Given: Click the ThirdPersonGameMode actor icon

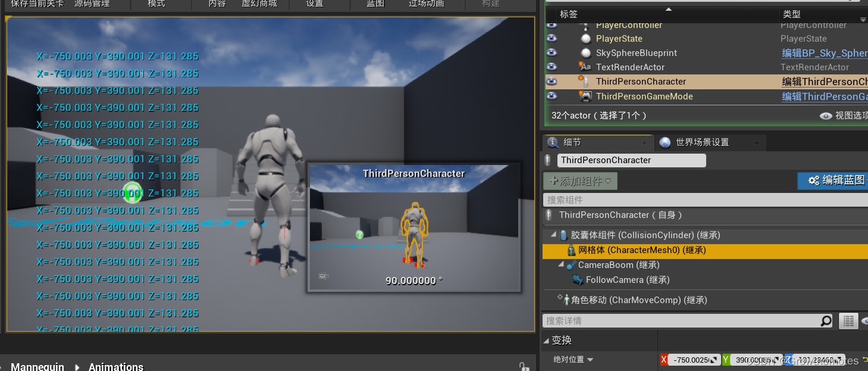Looking at the screenshot, I should pos(585,96).
